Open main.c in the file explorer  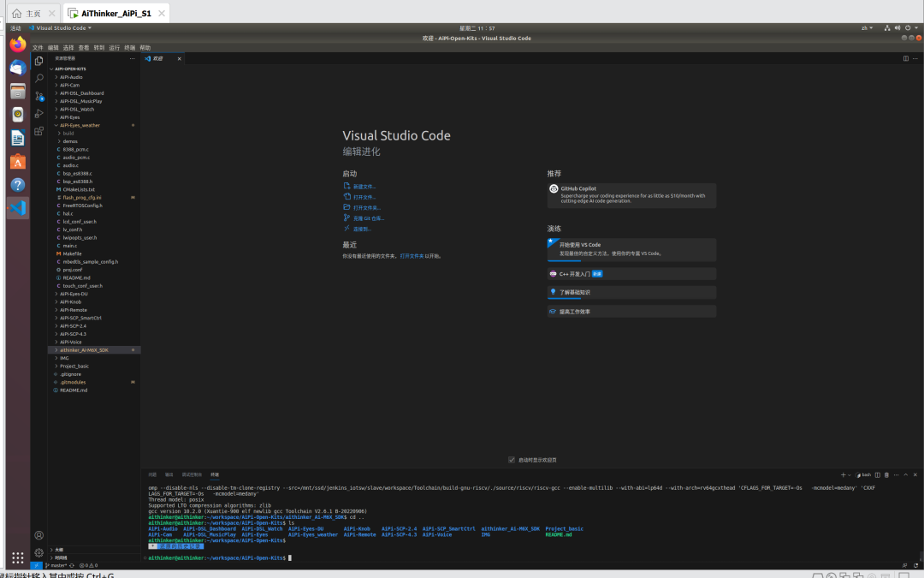(70, 246)
